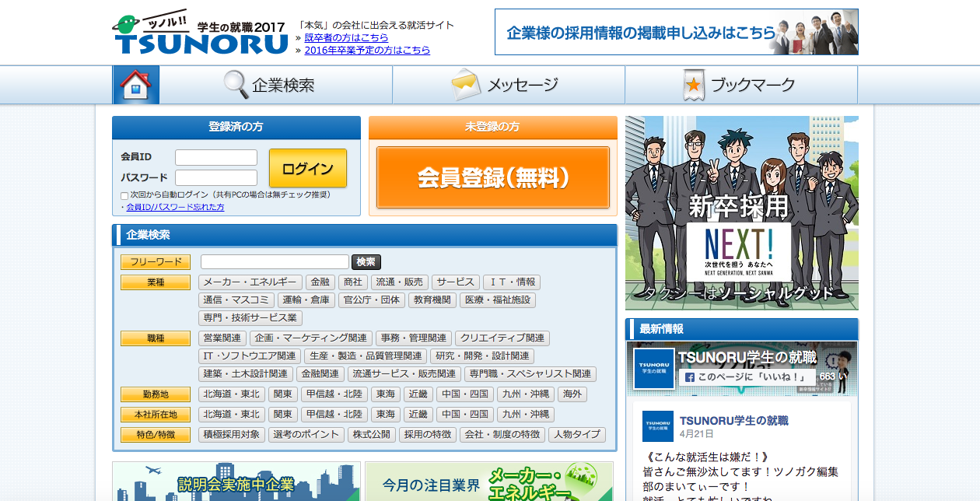Select the 営業関連 job type tag

pos(222,338)
